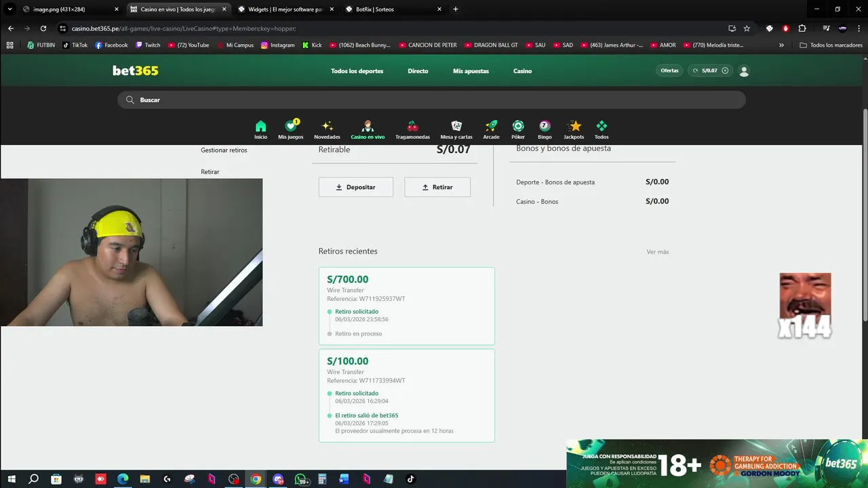Open the Directo section
This screenshot has width=868, height=488.
click(x=418, y=71)
